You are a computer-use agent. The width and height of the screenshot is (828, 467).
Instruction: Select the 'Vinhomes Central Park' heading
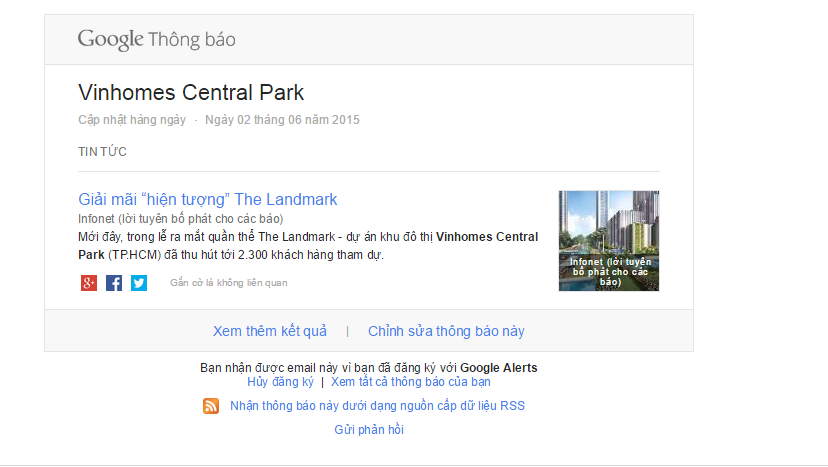point(191,92)
